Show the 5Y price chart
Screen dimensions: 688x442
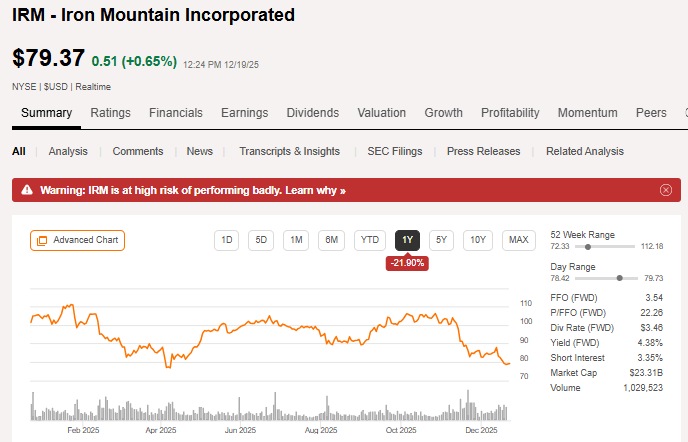(x=441, y=240)
